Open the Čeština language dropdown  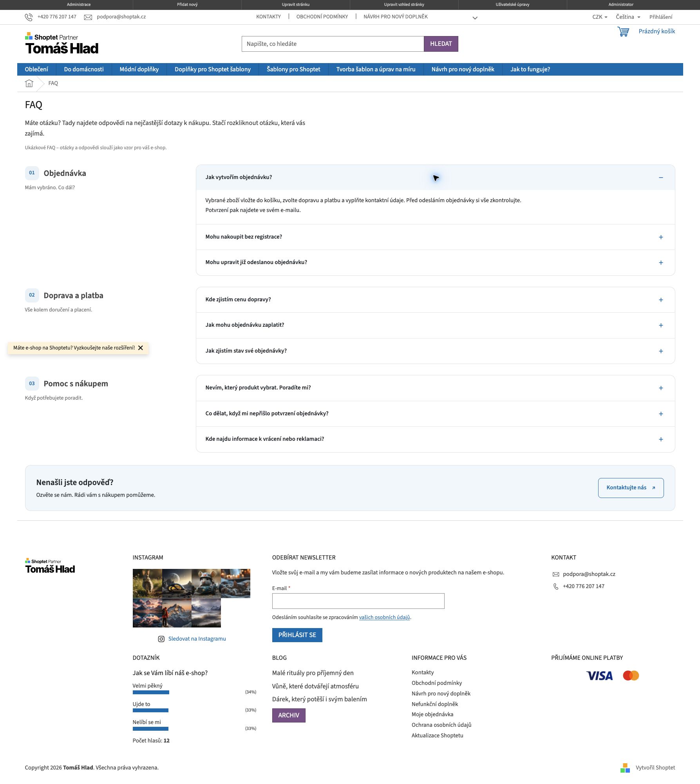(628, 17)
